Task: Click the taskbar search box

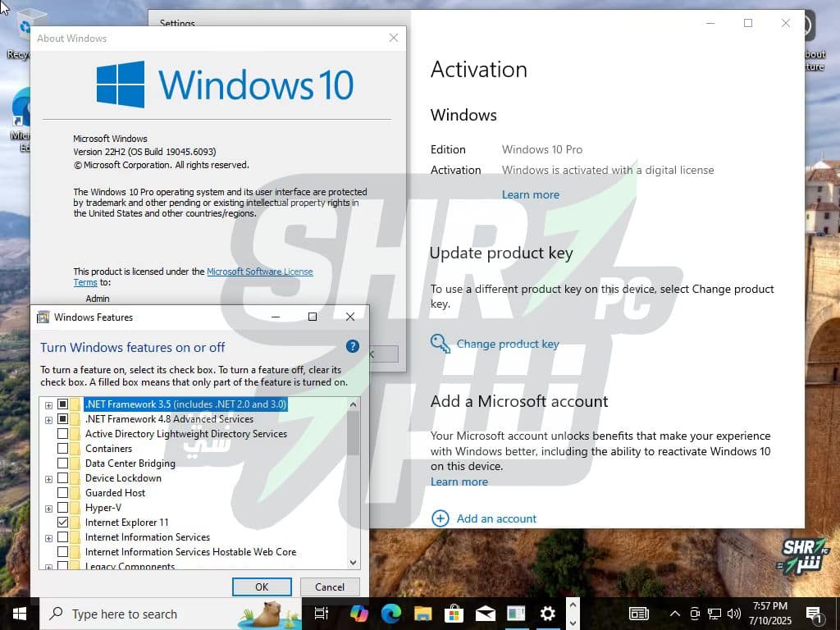Action: [171, 614]
